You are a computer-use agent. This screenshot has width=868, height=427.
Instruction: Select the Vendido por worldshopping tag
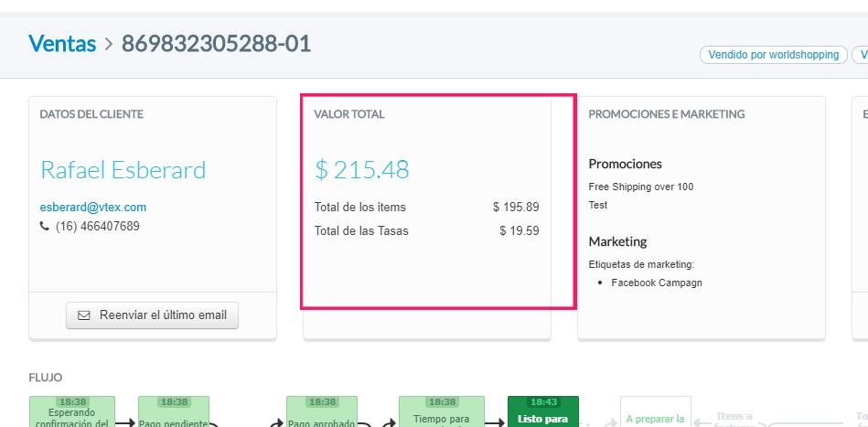(x=773, y=55)
